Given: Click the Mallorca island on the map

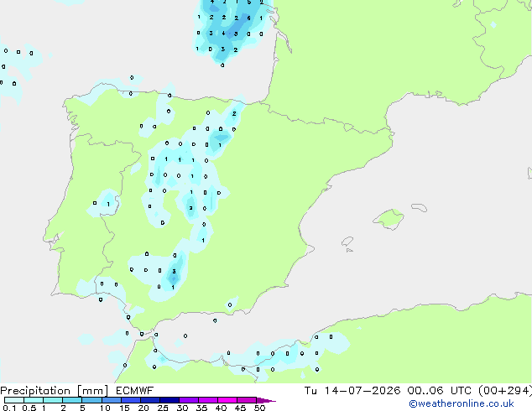Looking at the screenshot, I should 389,219.
